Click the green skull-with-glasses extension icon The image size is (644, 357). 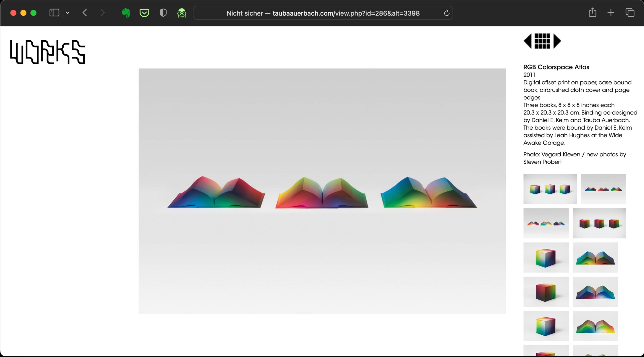[x=182, y=13]
